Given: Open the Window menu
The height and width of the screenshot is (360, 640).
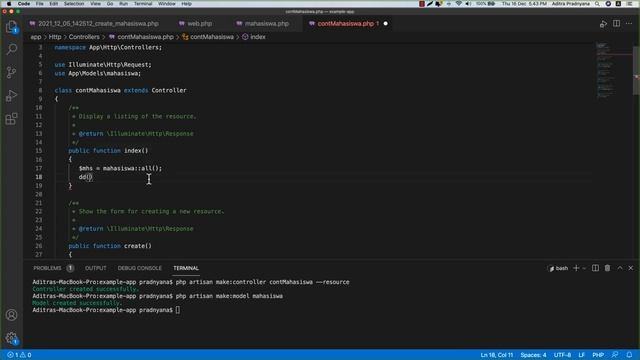Looking at the screenshot, I should tap(167, 4).
